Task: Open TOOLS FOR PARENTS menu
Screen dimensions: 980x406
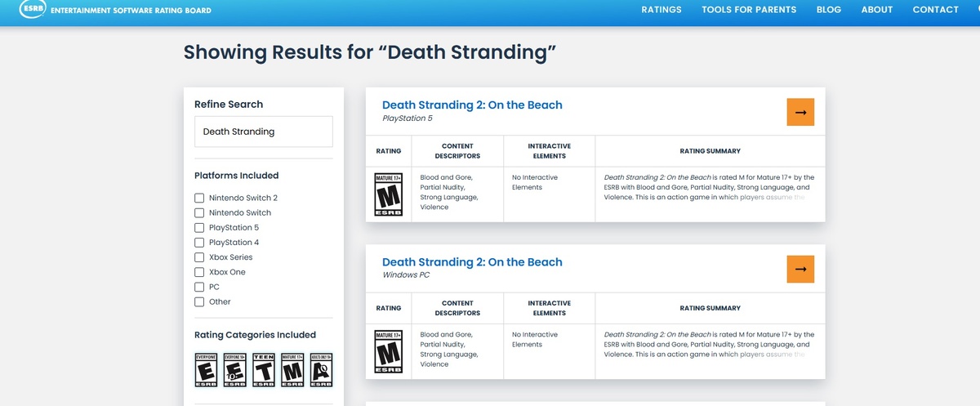Action: click(749, 10)
